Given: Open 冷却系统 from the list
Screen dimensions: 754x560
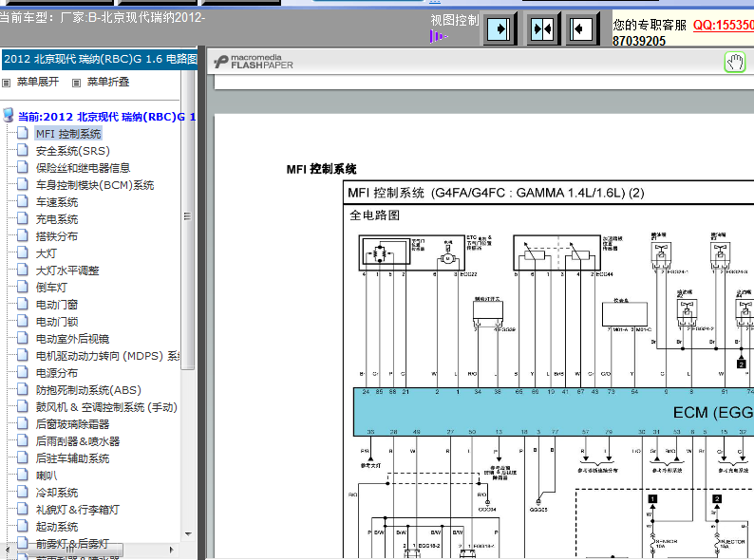Looking at the screenshot, I should pos(57,493).
